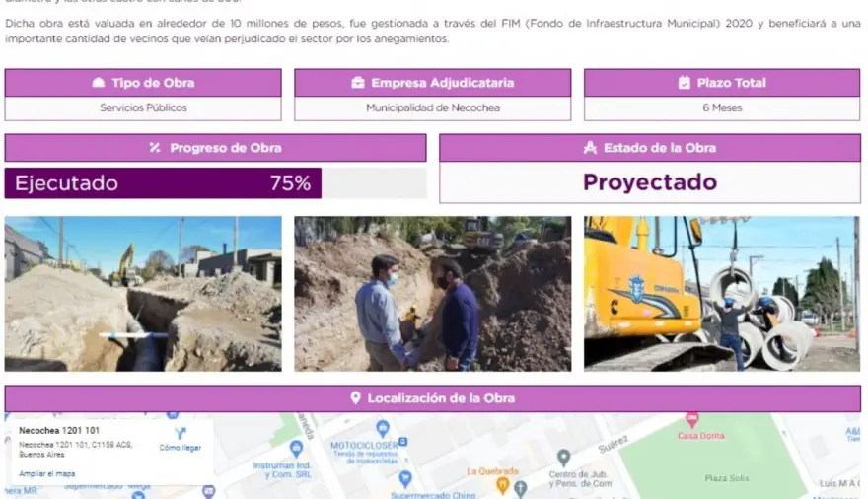This screenshot has height=499, width=868.
Task: Open the Ampliar el mapa link
Action: coord(47,474)
